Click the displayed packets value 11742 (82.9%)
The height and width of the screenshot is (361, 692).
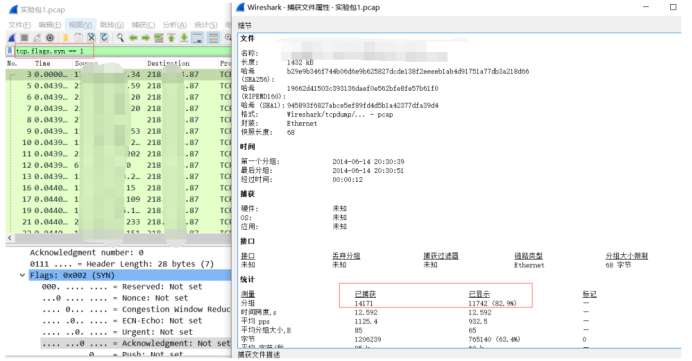point(492,304)
